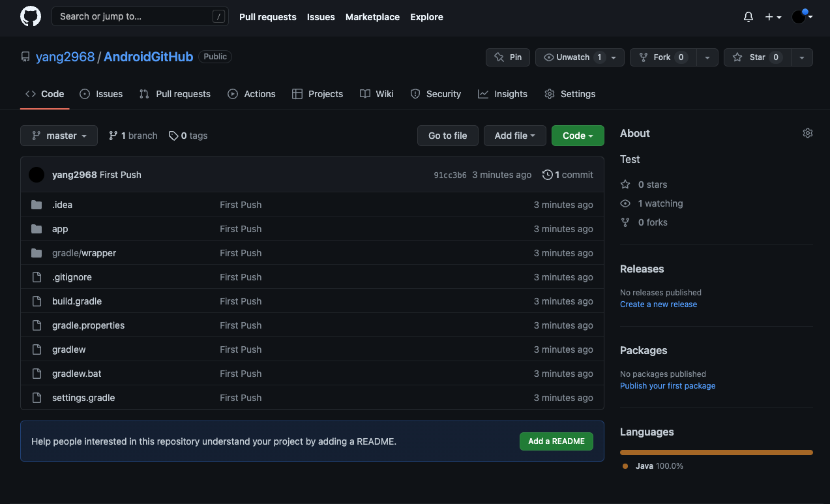This screenshot has width=830, height=504.
Task: Click the About settings gear icon
Action: [x=807, y=133]
